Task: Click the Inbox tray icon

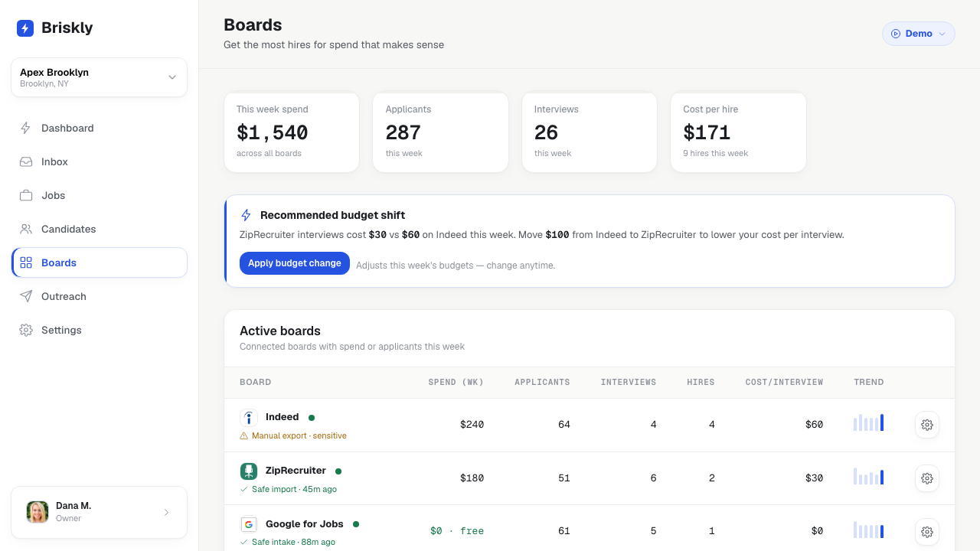Action: click(x=26, y=161)
